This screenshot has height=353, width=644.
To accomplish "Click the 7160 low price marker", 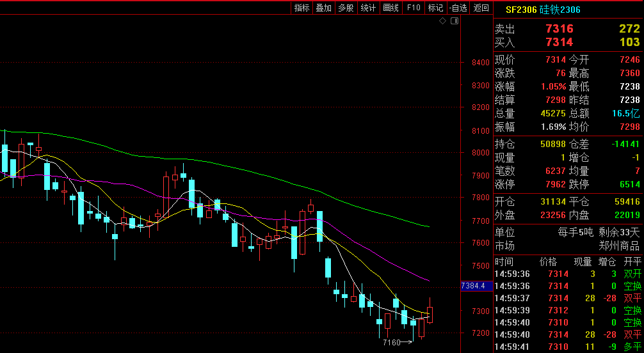I will (x=391, y=343).
